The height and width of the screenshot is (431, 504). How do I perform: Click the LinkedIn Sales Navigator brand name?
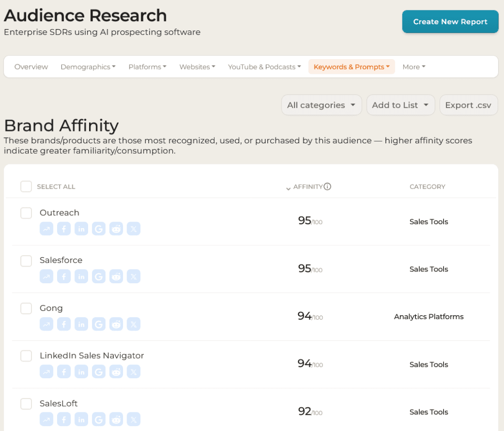click(92, 356)
